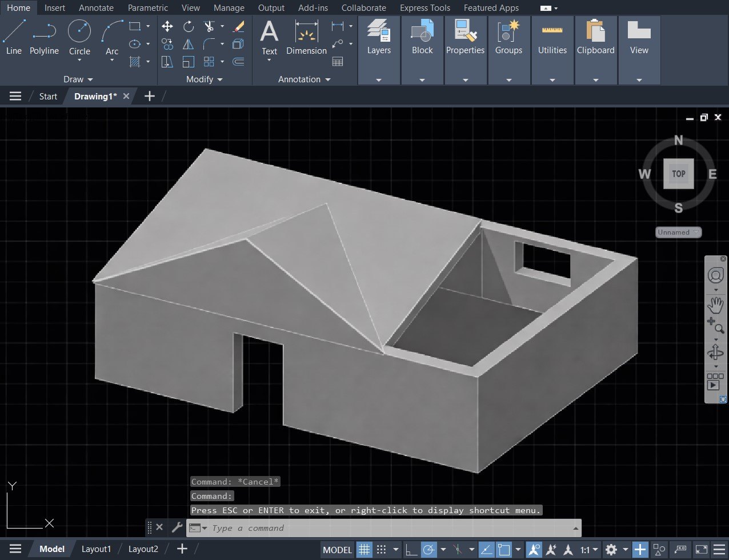Click the Trim tool
This screenshot has width=729, height=560.
(209, 26)
